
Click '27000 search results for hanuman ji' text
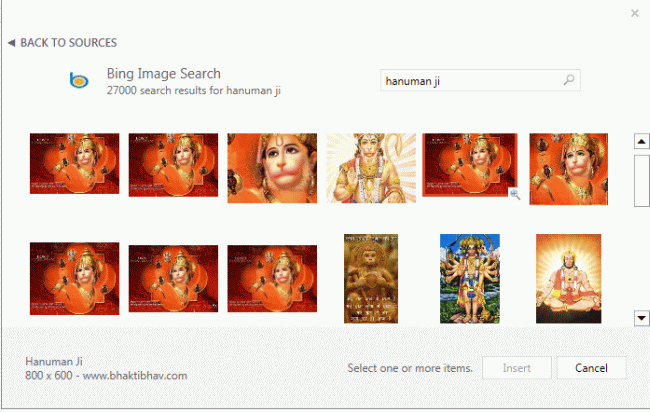(x=194, y=90)
